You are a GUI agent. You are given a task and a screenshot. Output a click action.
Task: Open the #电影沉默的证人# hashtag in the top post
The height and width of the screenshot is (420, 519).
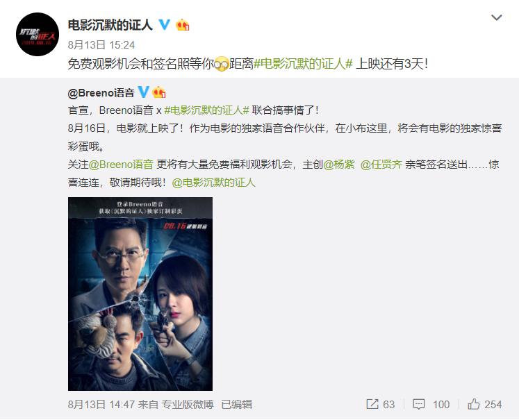(303, 63)
